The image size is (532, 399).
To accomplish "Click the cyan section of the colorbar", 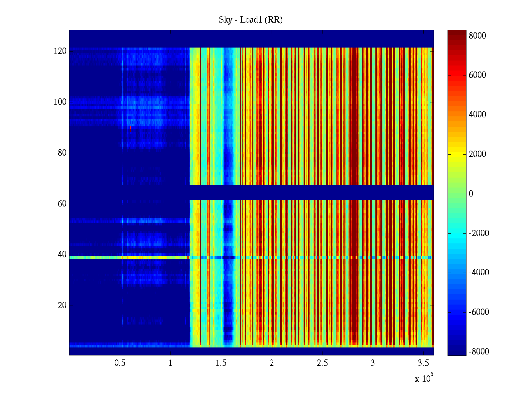I will coord(457,233).
